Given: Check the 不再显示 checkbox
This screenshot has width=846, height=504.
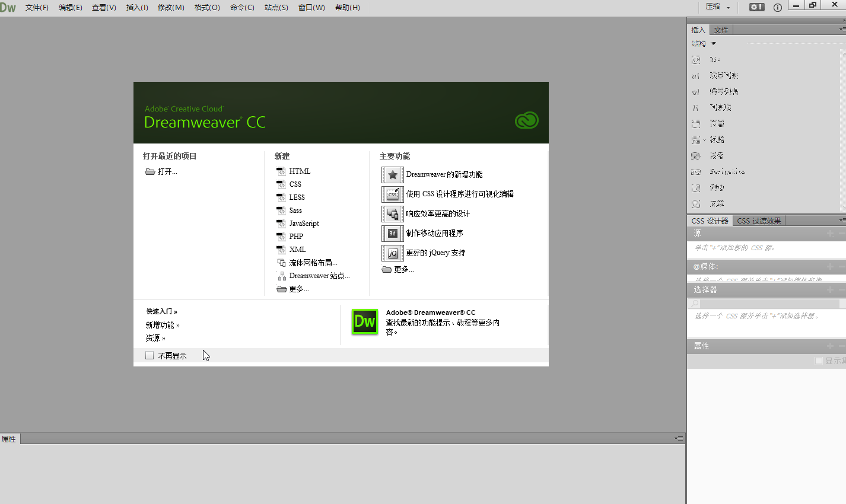Looking at the screenshot, I should (x=149, y=355).
